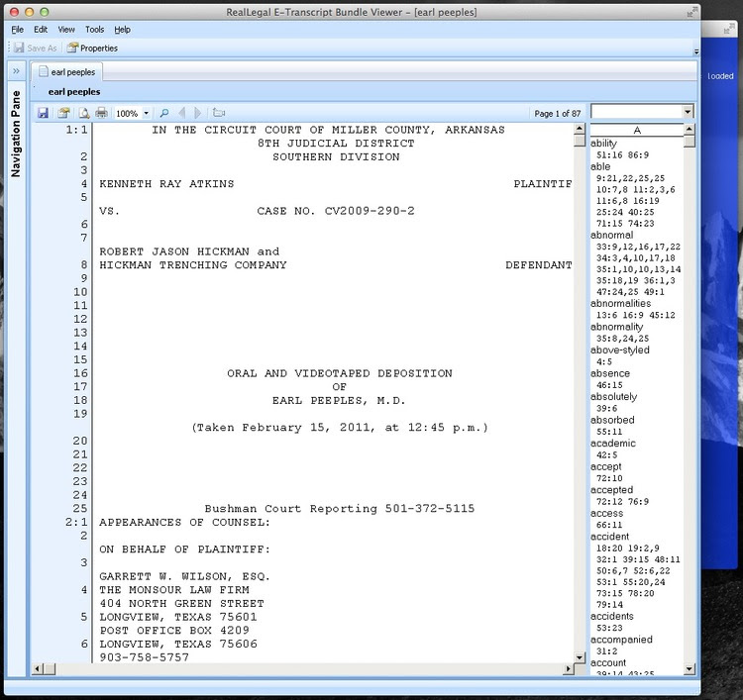Select index word 'ability'
Screen dimensions: 743x700
[603, 143]
